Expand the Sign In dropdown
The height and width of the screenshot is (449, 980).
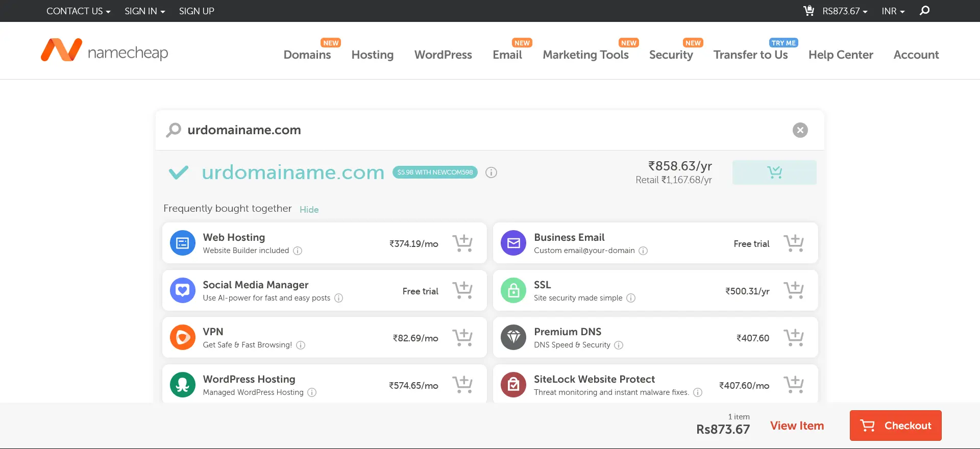point(145,11)
